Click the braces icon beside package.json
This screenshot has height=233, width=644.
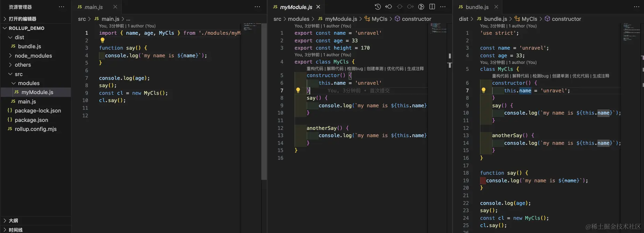[10, 120]
